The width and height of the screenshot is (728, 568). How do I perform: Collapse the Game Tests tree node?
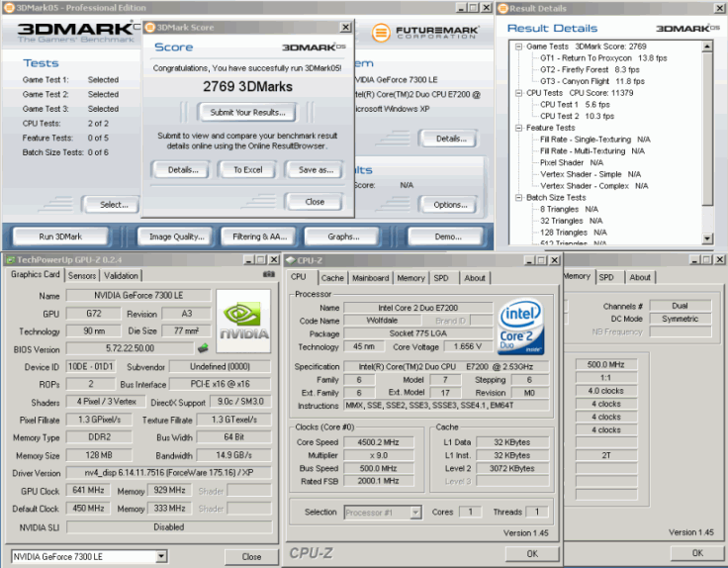pos(518,47)
